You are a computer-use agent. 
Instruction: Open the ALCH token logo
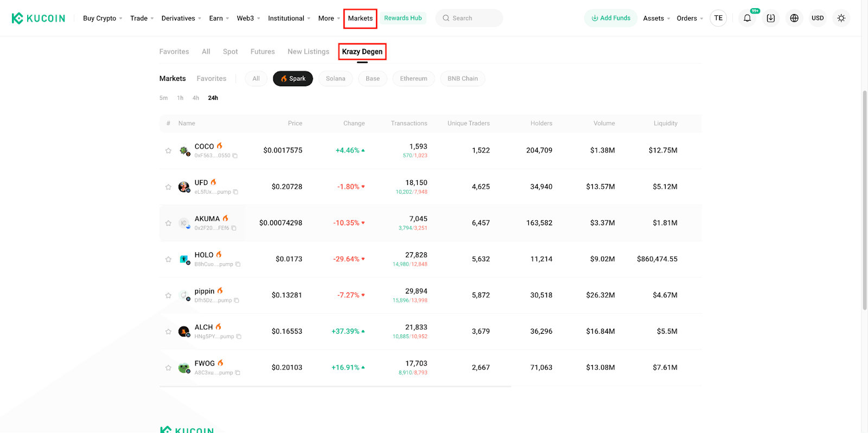(184, 332)
